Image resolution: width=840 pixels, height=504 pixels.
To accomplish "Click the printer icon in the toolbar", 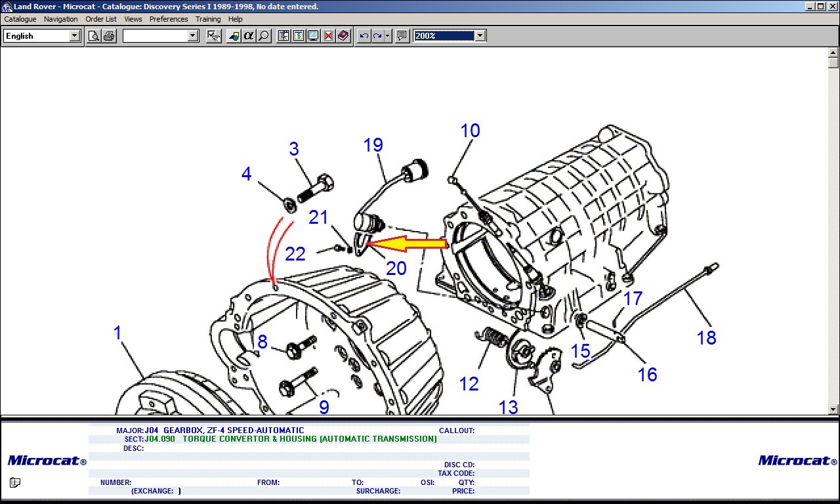I will (x=109, y=35).
